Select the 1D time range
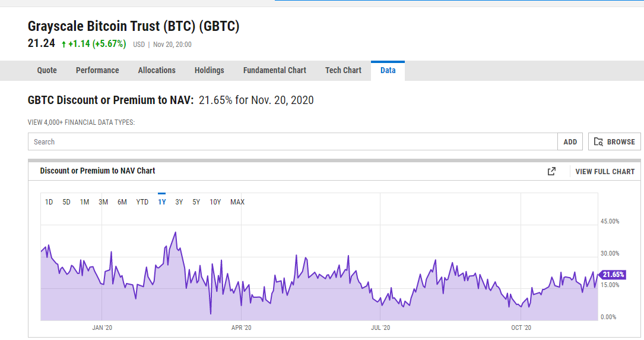This screenshot has height=340, width=644. pos(49,202)
